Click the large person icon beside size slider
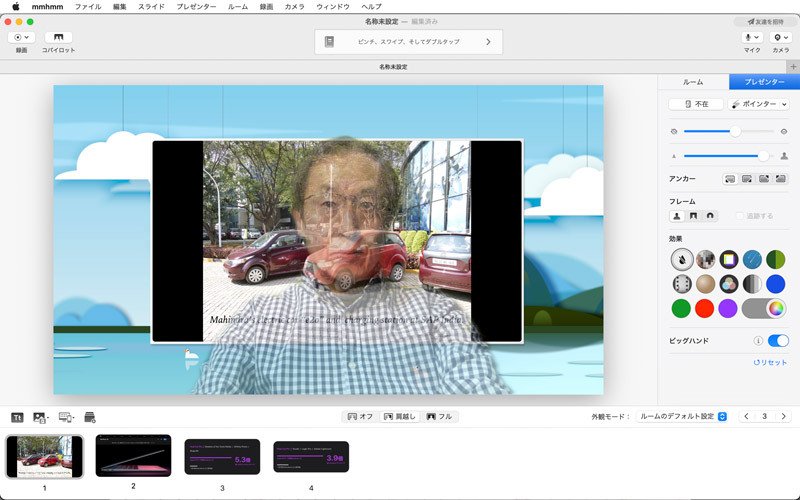Viewport: 800px width, 500px height. coord(784,156)
